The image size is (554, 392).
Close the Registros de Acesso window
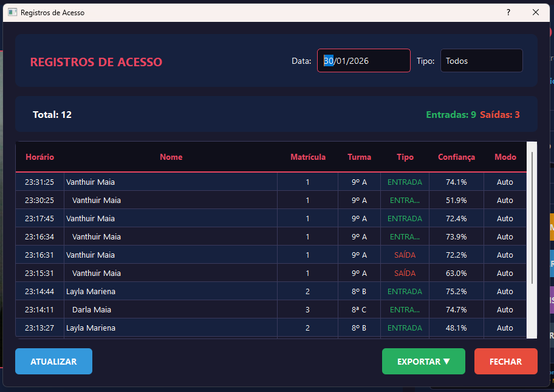tap(536, 12)
